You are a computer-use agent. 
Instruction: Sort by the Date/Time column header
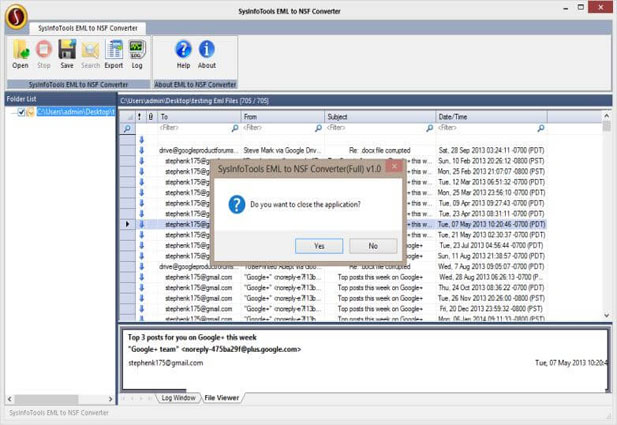click(491, 116)
